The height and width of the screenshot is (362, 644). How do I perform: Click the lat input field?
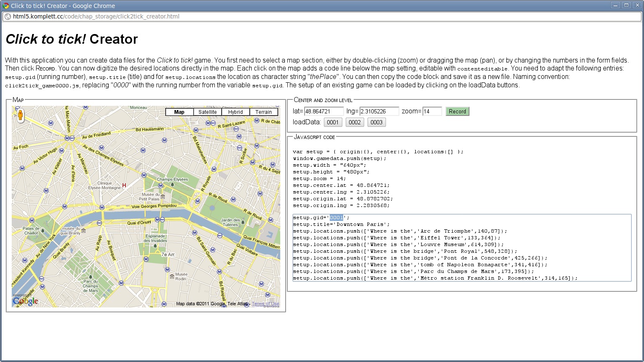(323, 111)
